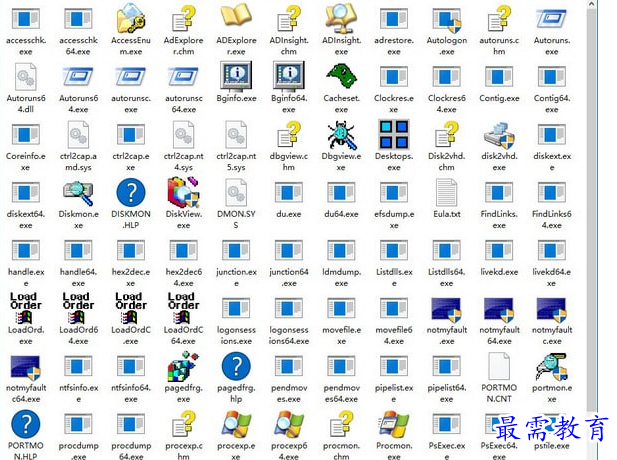The height and width of the screenshot is (460, 617).
Task: Select the AccessEnum.exe folder-key icon
Action: [x=131, y=18]
